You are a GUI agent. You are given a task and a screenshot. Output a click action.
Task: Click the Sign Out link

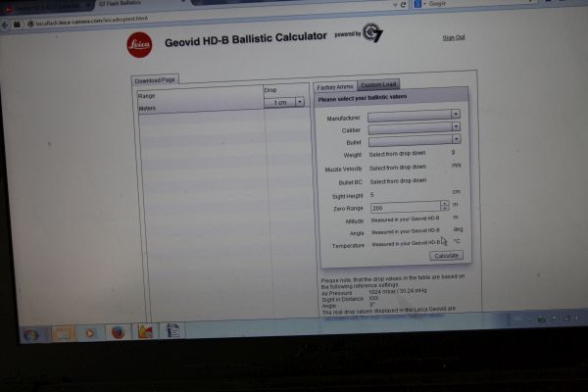454,37
